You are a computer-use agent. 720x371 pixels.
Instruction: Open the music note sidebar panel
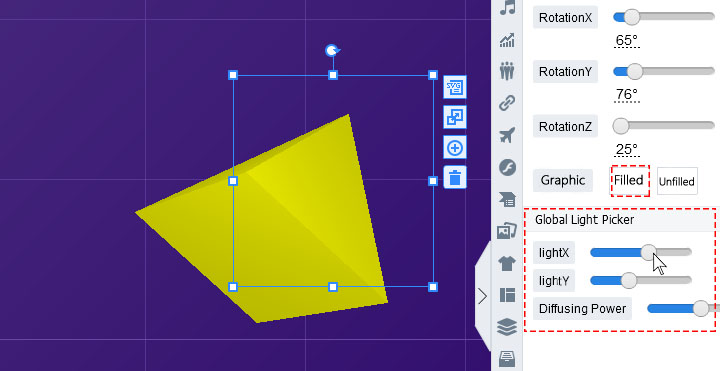(x=507, y=8)
